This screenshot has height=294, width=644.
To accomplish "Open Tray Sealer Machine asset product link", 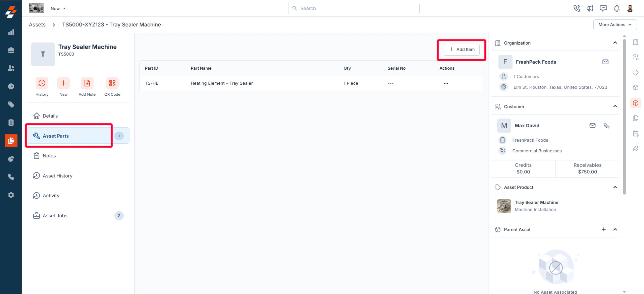I will pos(536,203).
